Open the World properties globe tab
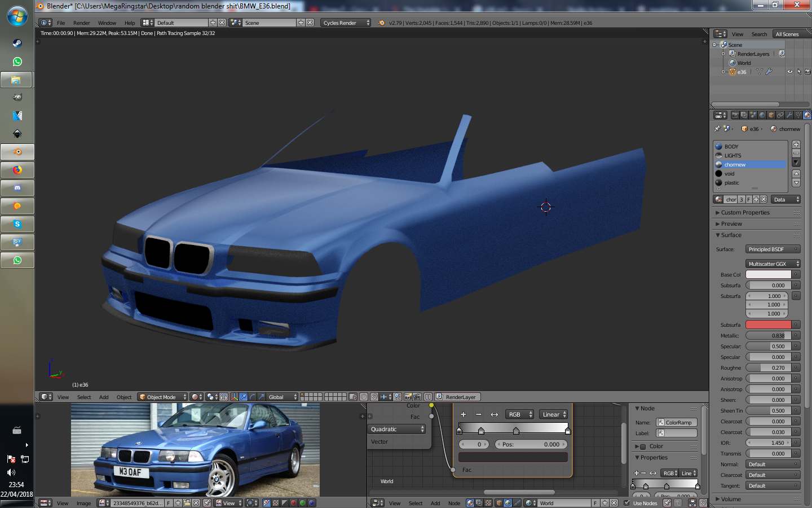The width and height of the screenshot is (812, 508). 762,115
